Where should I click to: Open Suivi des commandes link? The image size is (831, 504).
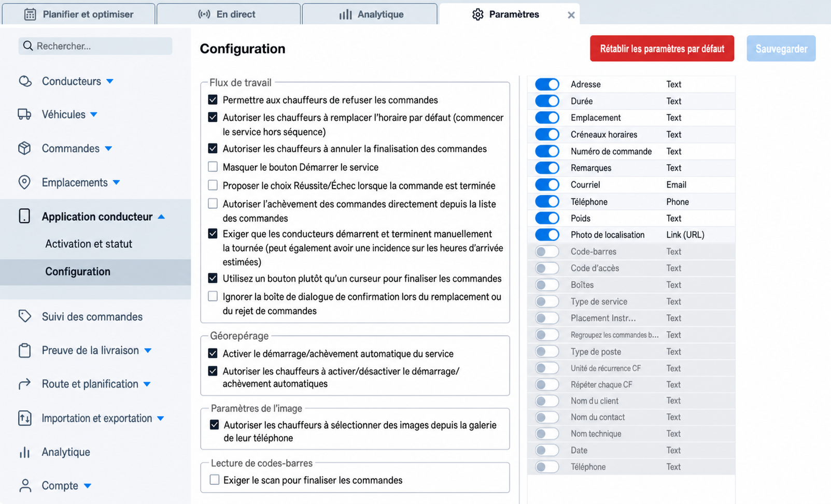(92, 316)
